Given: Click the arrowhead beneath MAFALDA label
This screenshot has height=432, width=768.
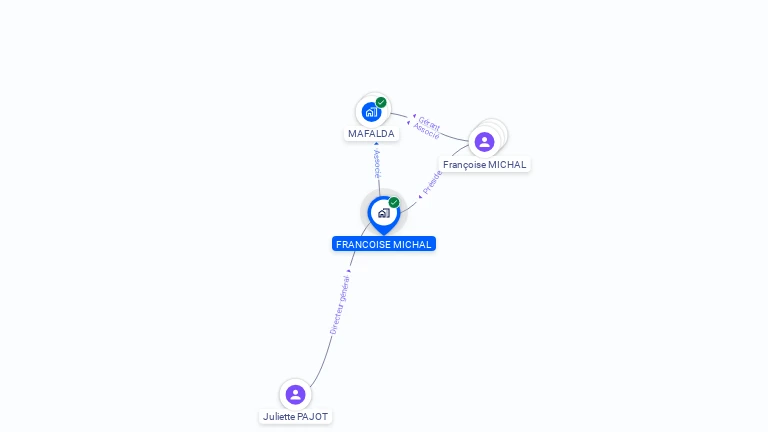Looking at the screenshot, I should 376,144.
